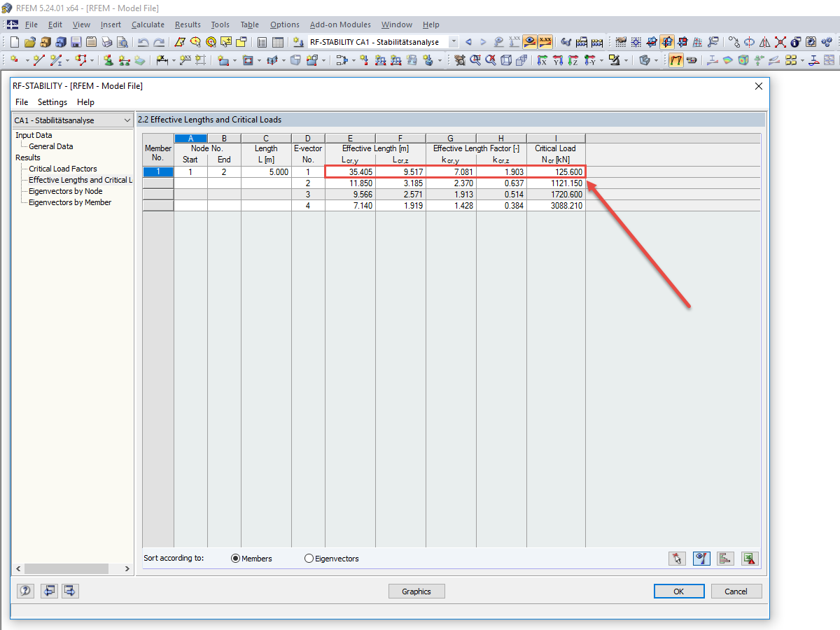This screenshot has height=630, width=840.
Task: Click the binoculars find icon
Action: pos(566,42)
